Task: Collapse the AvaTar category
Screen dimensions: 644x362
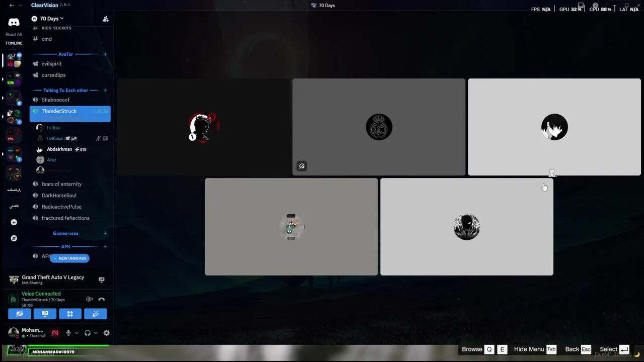Action: pyautogui.click(x=65, y=54)
